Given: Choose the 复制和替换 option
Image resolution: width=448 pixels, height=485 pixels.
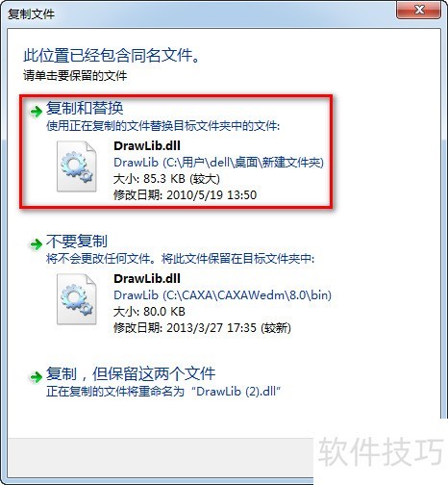Looking at the screenshot, I should 85,108.
